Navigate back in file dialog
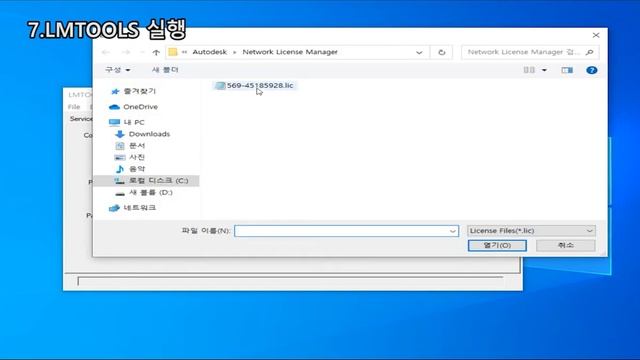The image size is (640, 360). (x=106, y=52)
